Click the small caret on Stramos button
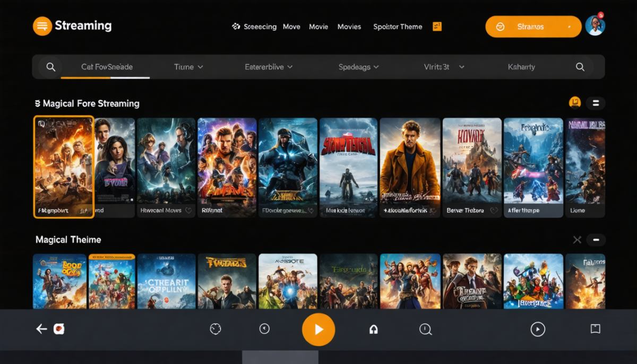637x364 pixels. 570,27
